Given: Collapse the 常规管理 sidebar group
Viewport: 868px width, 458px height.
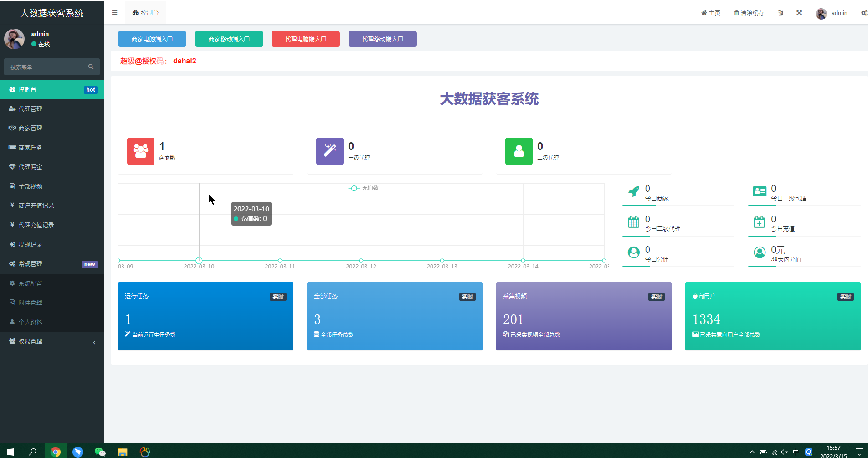Looking at the screenshot, I should click(x=52, y=264).
